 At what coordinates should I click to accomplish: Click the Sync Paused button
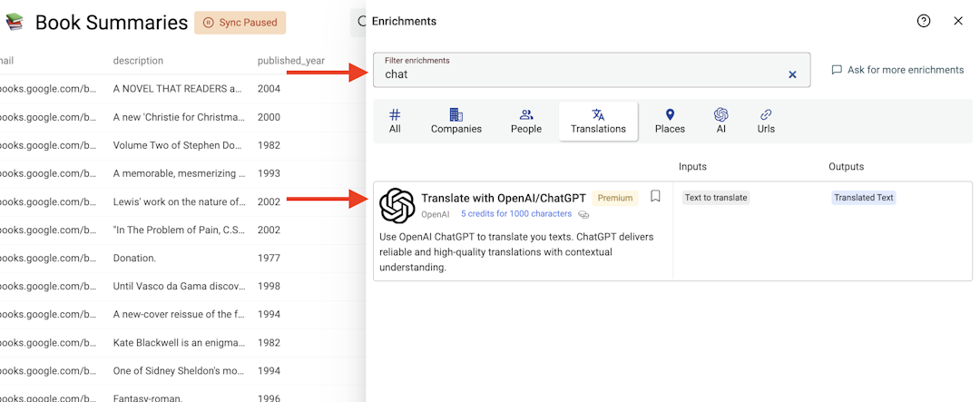click(240, 23)
